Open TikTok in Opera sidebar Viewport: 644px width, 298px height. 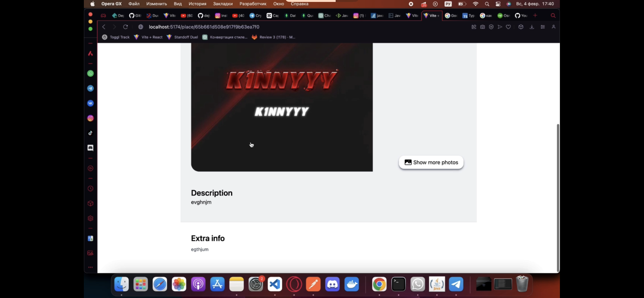coord(91,133)
